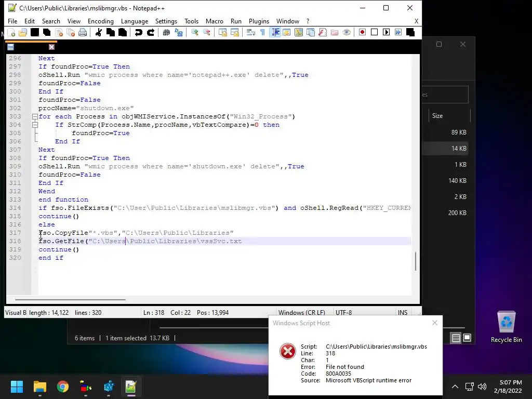Image resolution: width=532 pixels, height=399 pixels.
Task: Show hidden system tray icons chevron
Action: coord(455,387)
